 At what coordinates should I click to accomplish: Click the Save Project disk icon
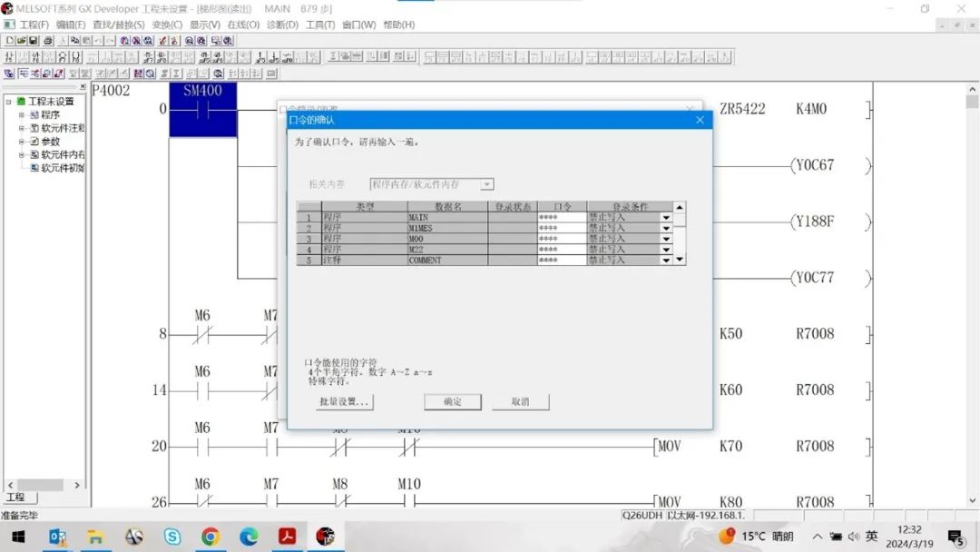tap(34, 41)
